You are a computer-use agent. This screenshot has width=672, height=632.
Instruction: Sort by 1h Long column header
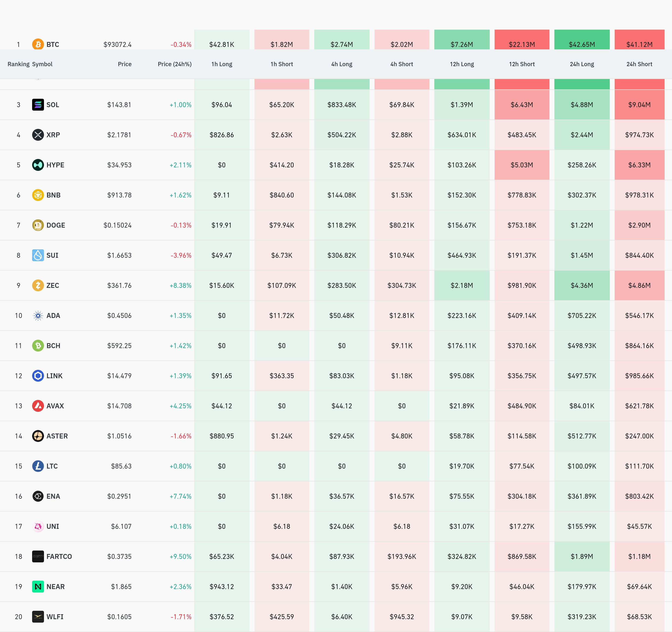pyautogui.click(x=222, y=64)
